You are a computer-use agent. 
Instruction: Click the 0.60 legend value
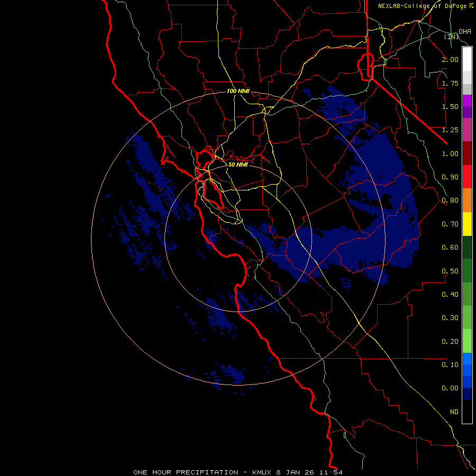(x=450, y=248)
